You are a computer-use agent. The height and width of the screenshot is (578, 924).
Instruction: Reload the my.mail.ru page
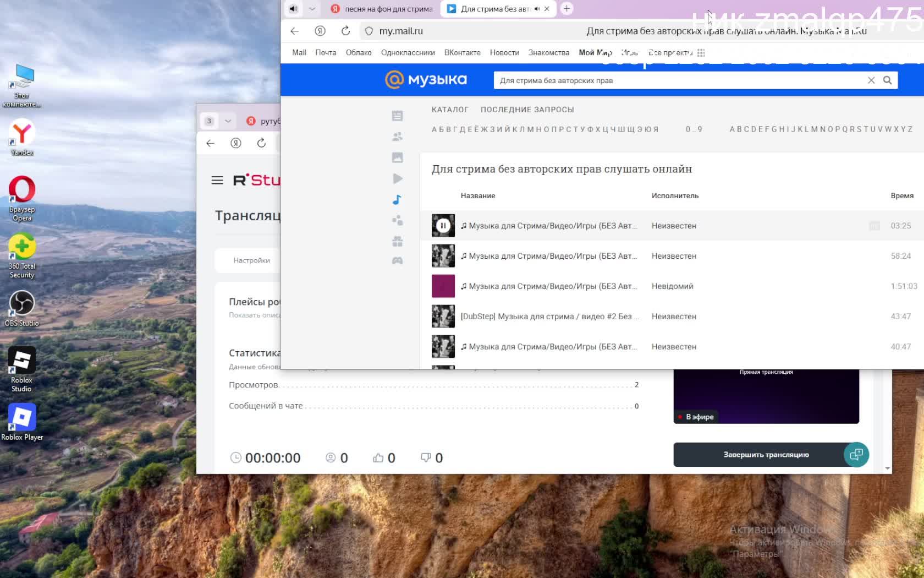[345, 31]
